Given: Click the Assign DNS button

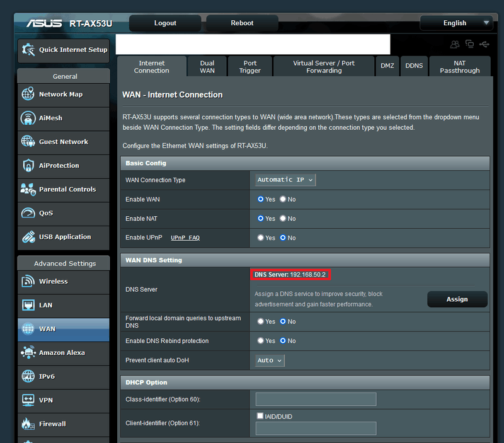Looking at the screenshot, I should click(457, 299).
